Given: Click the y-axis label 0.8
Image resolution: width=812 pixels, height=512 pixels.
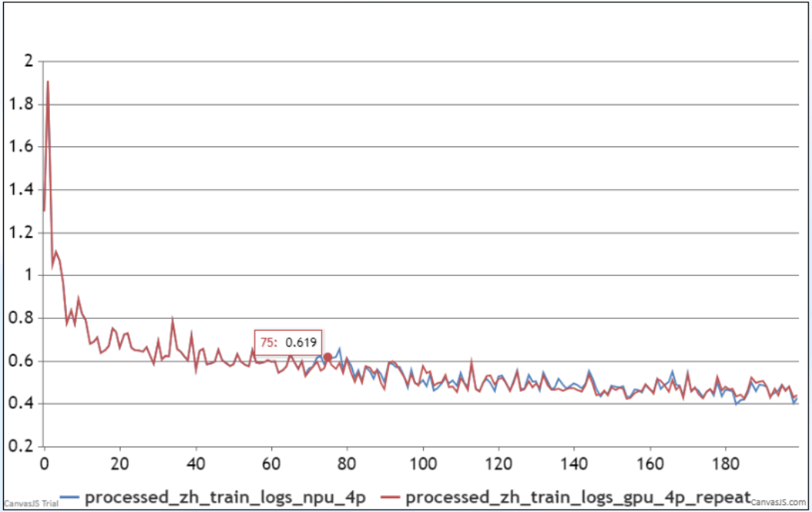Looking at the screenshot, I should [21, 318].
